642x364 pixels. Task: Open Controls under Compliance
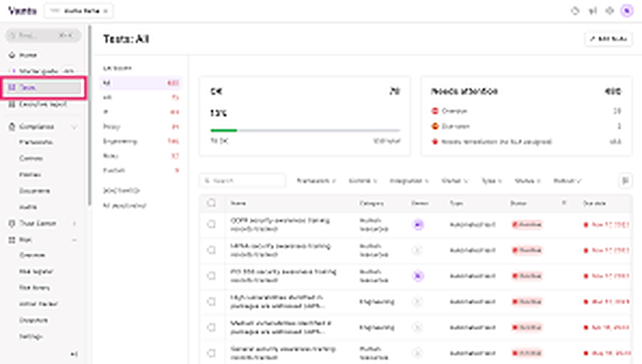[x=31, y=159]
